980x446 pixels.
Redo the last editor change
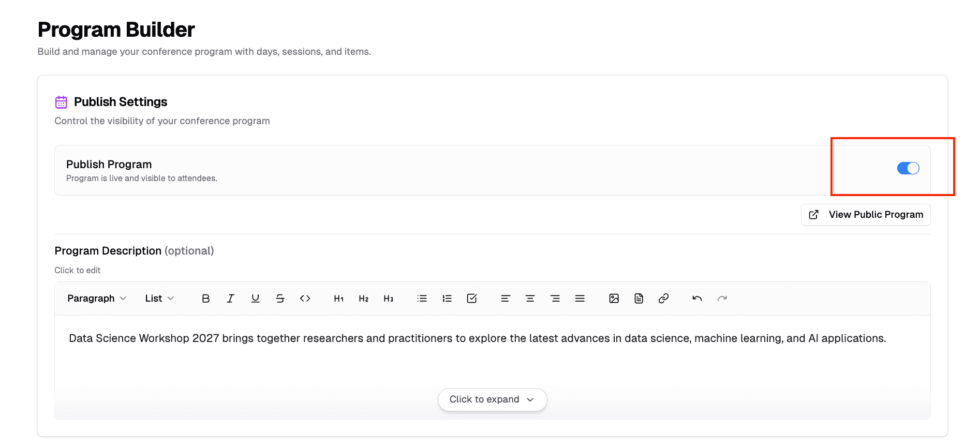click(x=722, y=298)
